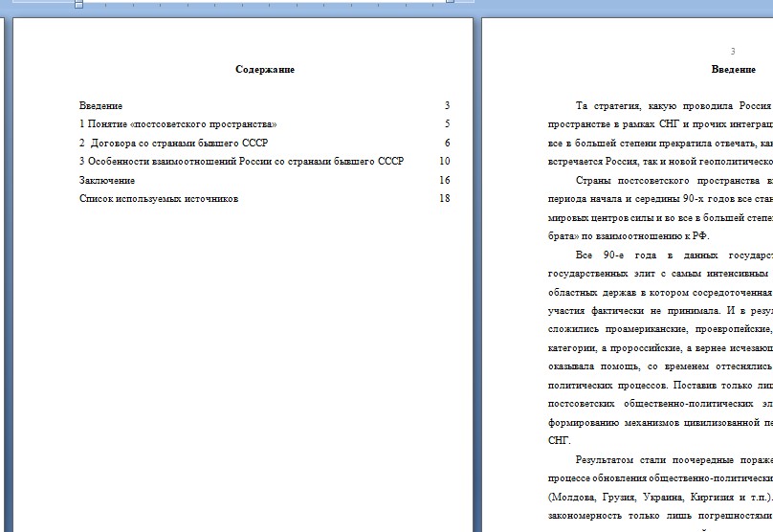Viewport: 773px width, 532px height.
Task: Select the «Введение» table of contents entry
Action: pyautogui.click(x=101, y=106)
